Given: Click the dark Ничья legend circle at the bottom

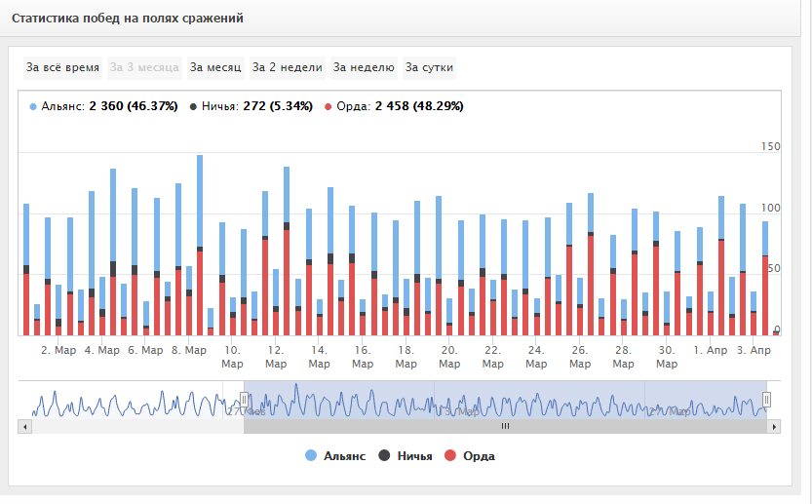Looking at the screenshot, I should click(x=384, y=456).
